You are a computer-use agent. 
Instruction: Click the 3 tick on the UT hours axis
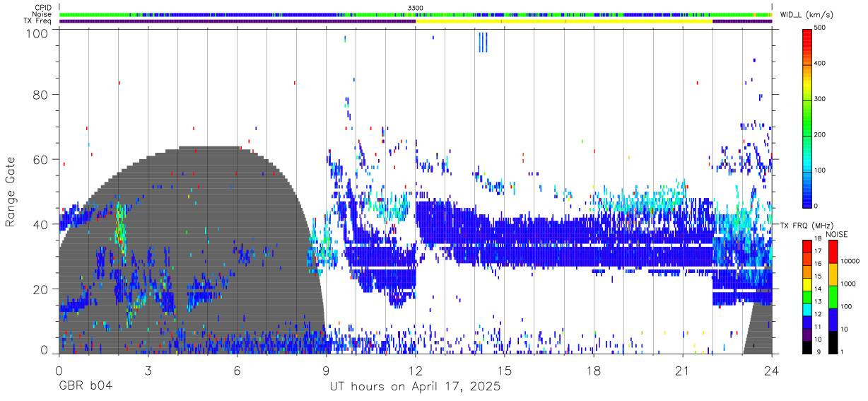[x=148, y=371]
